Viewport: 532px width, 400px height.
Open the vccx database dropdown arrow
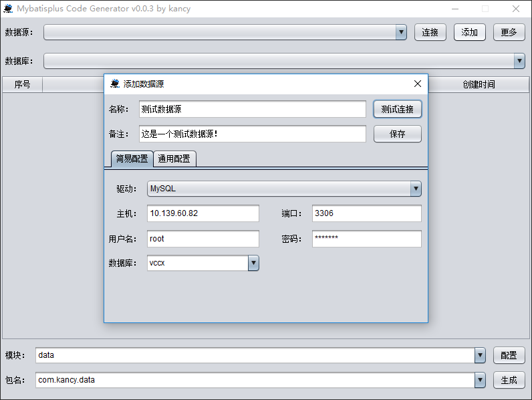tap(253, 263)
